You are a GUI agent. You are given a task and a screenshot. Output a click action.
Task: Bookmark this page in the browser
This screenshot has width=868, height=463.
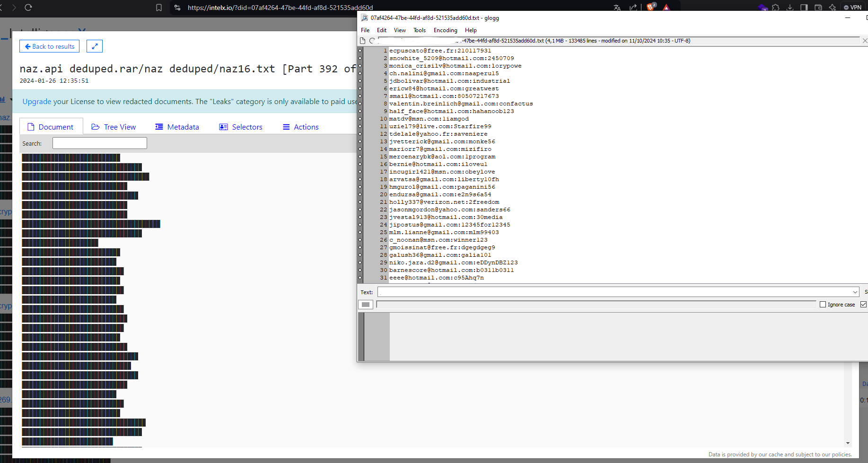(x=159, y=8)
